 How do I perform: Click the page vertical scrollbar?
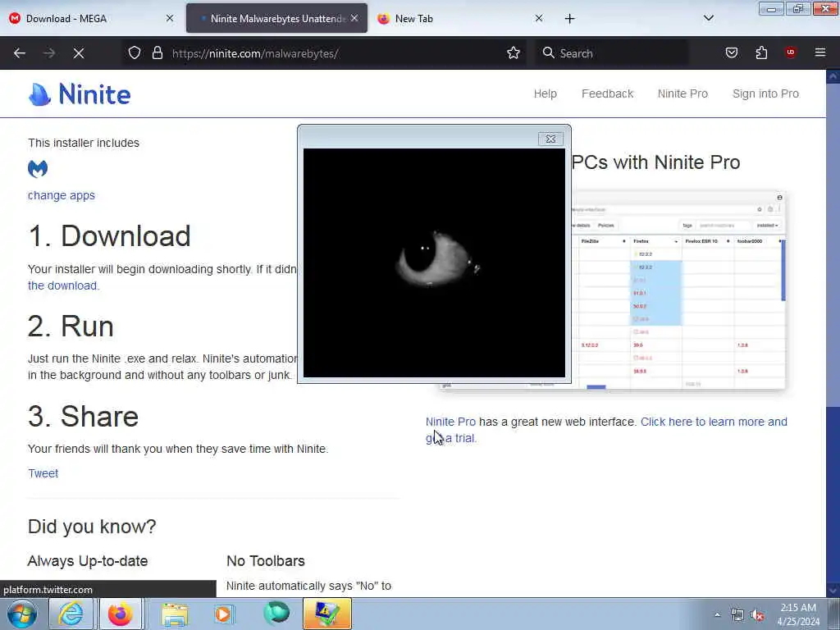pos(833,333)
